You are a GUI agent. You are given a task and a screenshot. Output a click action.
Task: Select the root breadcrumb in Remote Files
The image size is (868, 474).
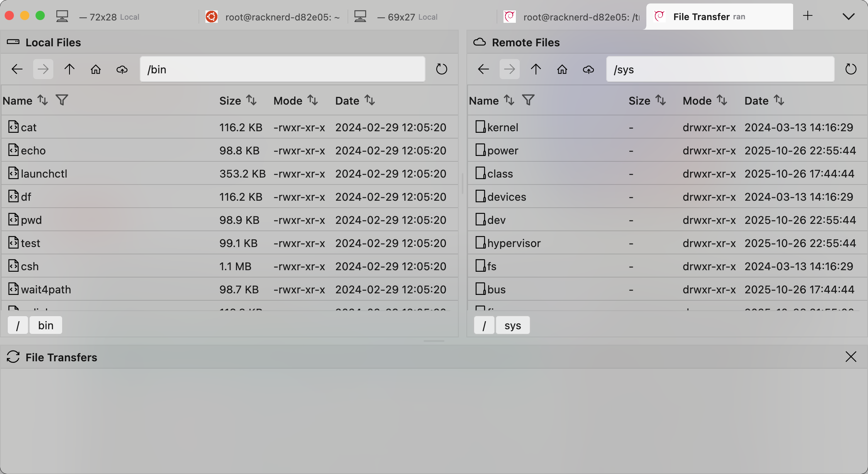[484, 325]
